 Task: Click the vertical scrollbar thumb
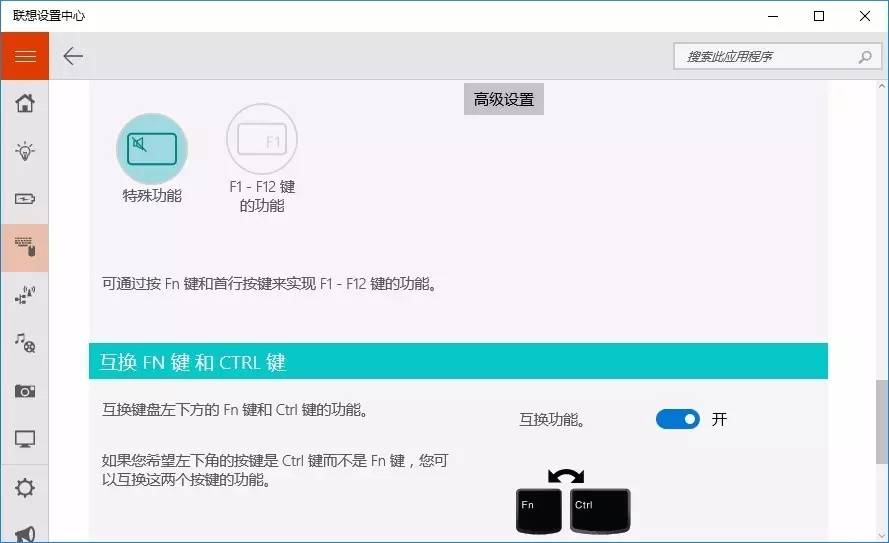[882, 422]
